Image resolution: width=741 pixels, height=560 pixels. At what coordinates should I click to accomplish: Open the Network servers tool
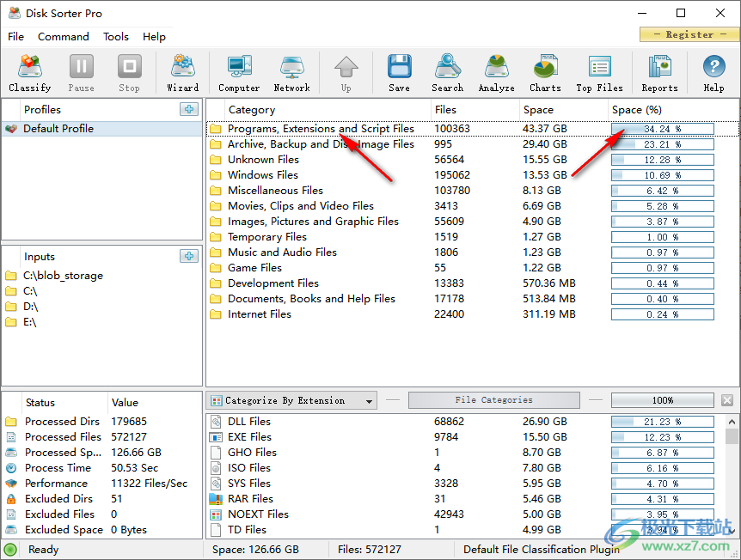291,72
